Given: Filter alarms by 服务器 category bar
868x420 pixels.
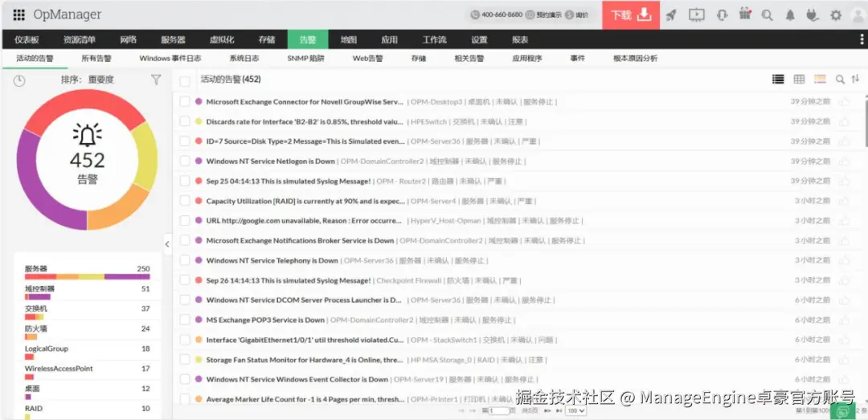Looking at the screenshot, I should [87, 276].
